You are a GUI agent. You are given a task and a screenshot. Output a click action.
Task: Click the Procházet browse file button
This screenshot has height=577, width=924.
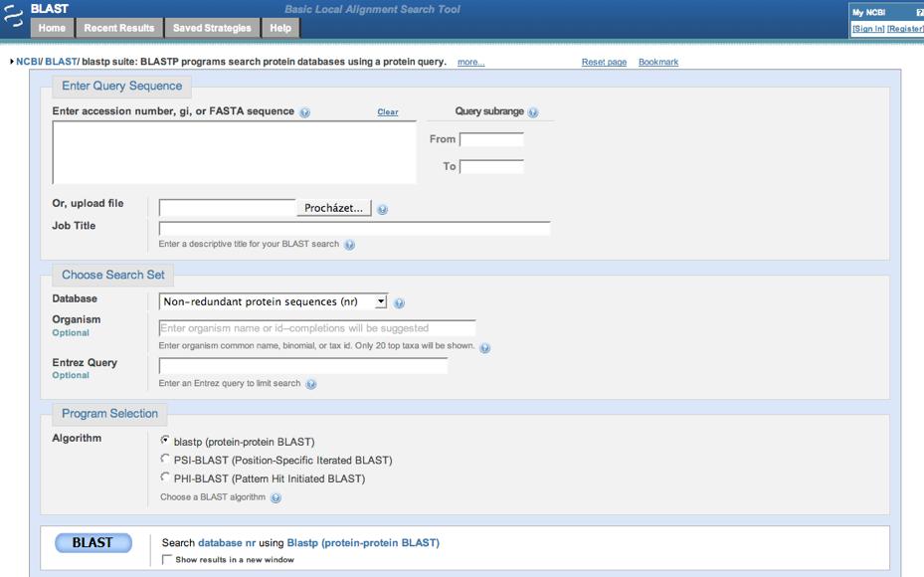click(x=333, y=208)
